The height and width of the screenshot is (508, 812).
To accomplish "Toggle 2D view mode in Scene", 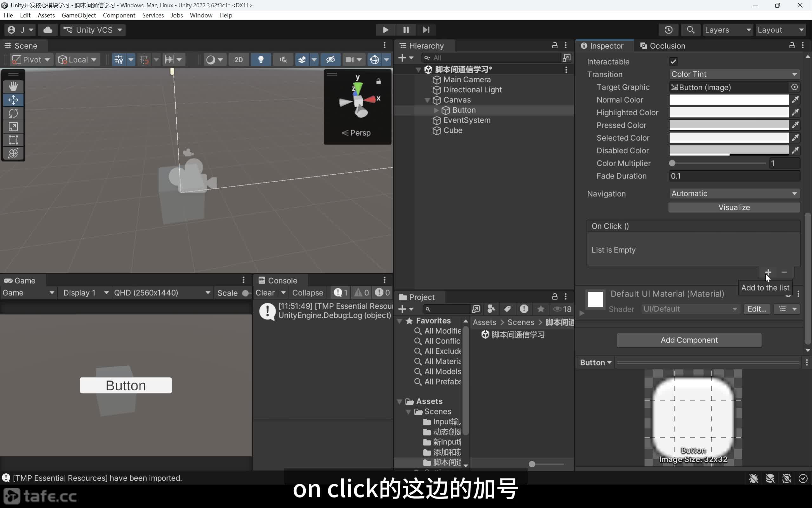I will 239,60.
